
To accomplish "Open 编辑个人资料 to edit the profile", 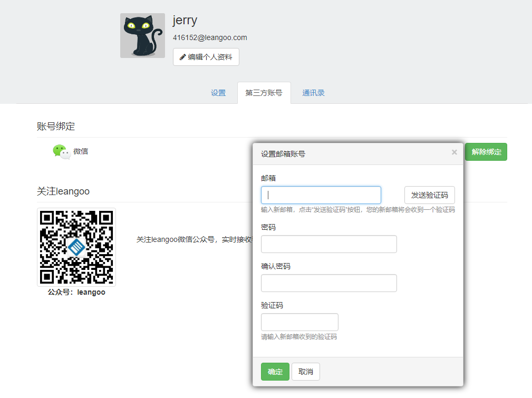I will click(206, 57).
